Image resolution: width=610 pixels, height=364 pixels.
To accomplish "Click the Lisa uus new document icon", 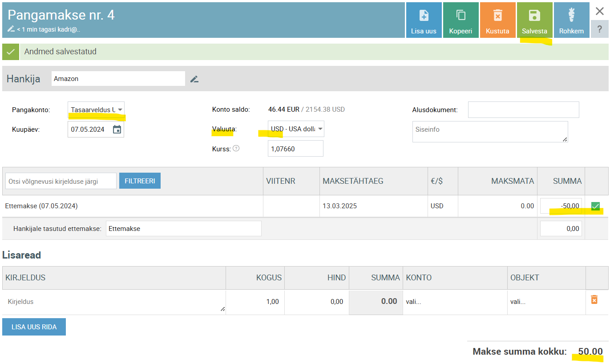I will click(424, 16).
